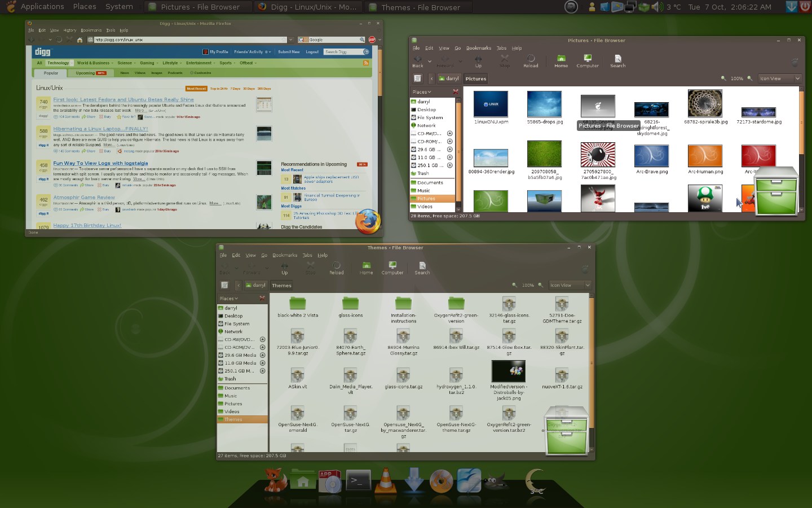Expand Places selector in Pictures sidebar
812x508 pixels.
[422, 92]
